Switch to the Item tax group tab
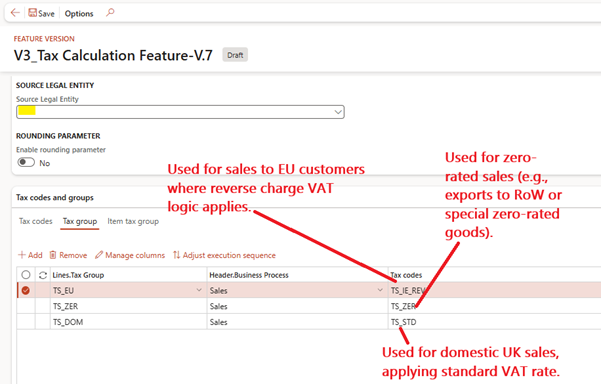Image resolution: width=601 pixels, height=384 pixels. point(133,221)
